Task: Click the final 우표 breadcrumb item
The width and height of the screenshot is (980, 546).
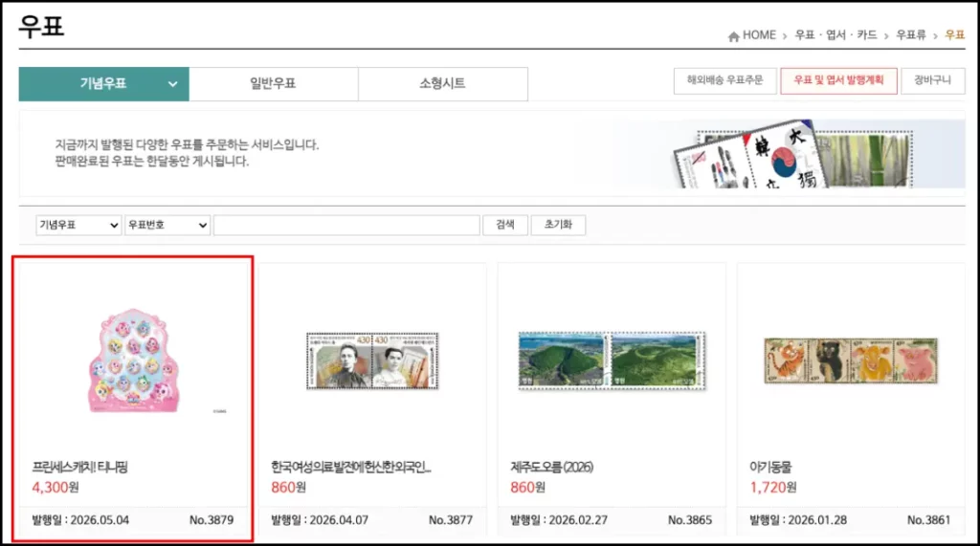Action: click(954, 35)
